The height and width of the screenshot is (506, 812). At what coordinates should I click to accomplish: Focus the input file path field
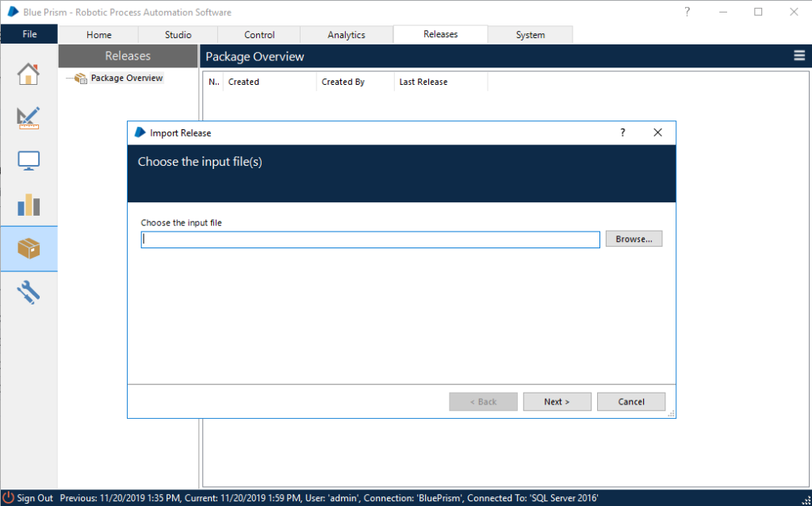pos(370,240)
